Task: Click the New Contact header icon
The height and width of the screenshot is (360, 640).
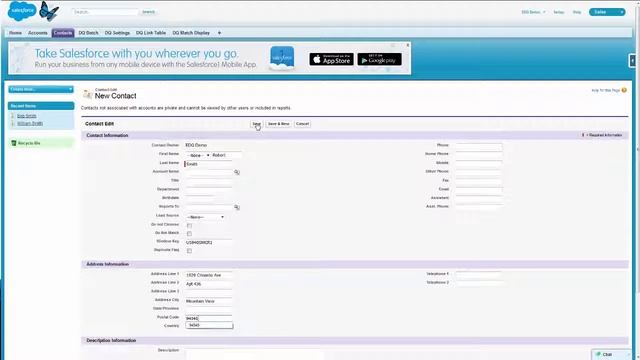Action: coord(87,94)
